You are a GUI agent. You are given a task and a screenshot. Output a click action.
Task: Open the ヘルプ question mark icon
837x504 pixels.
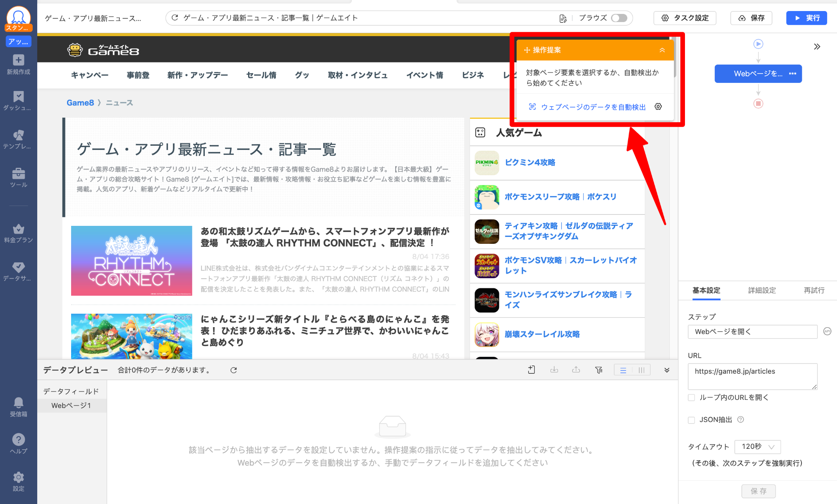18,444
